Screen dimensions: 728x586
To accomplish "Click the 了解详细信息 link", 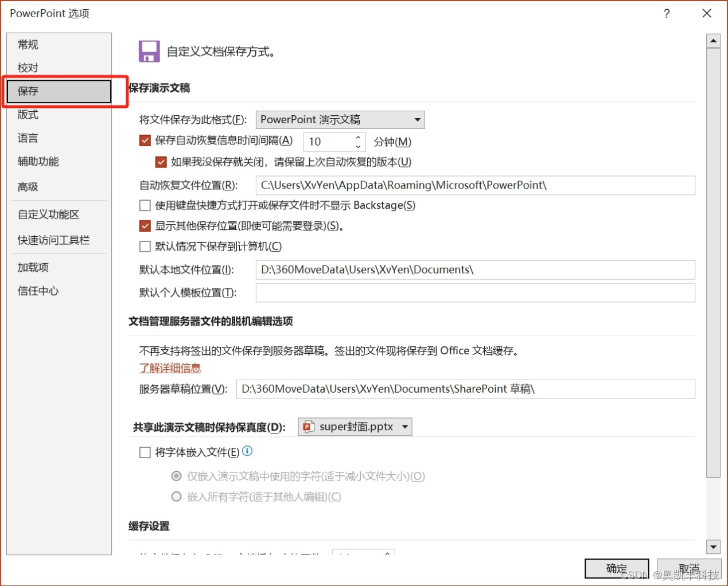I will coord(170,368).
